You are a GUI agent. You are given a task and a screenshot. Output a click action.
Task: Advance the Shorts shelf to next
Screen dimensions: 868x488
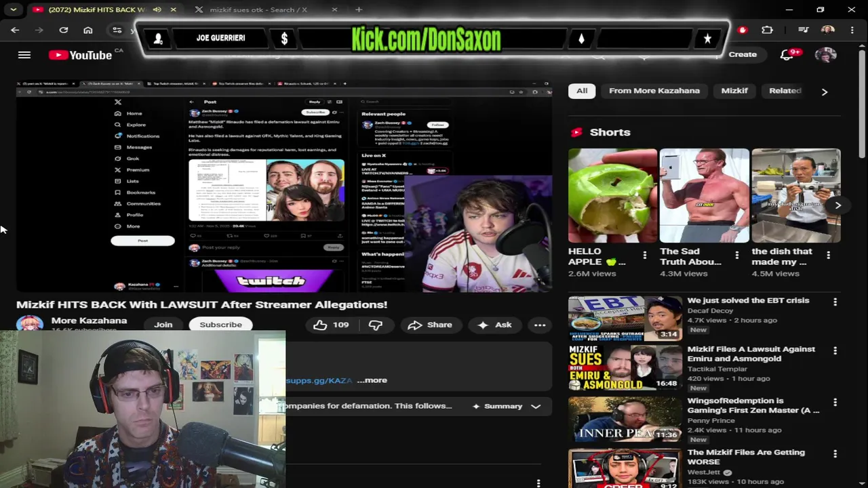(837, 205)
